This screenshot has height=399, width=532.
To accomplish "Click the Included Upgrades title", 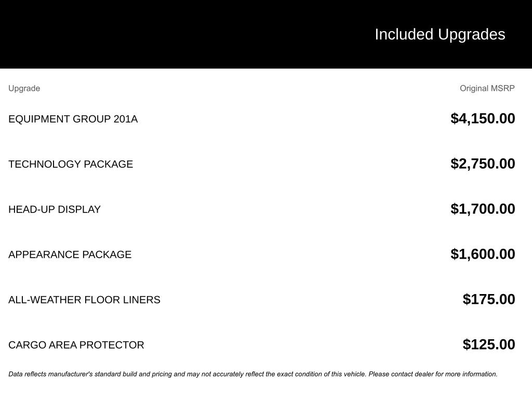I will [440, 34].
